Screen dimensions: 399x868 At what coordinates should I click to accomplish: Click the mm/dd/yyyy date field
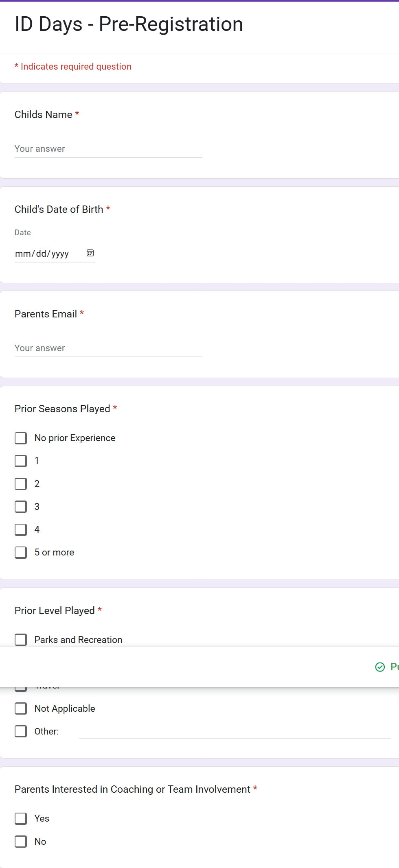(x=55, y=254)
